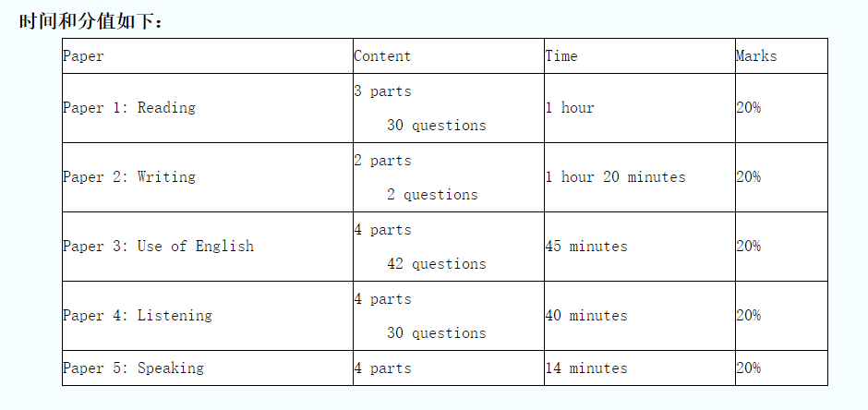Select the 1 hour 20 minutes cell
The image size is (868, 410).
(639, 177)
